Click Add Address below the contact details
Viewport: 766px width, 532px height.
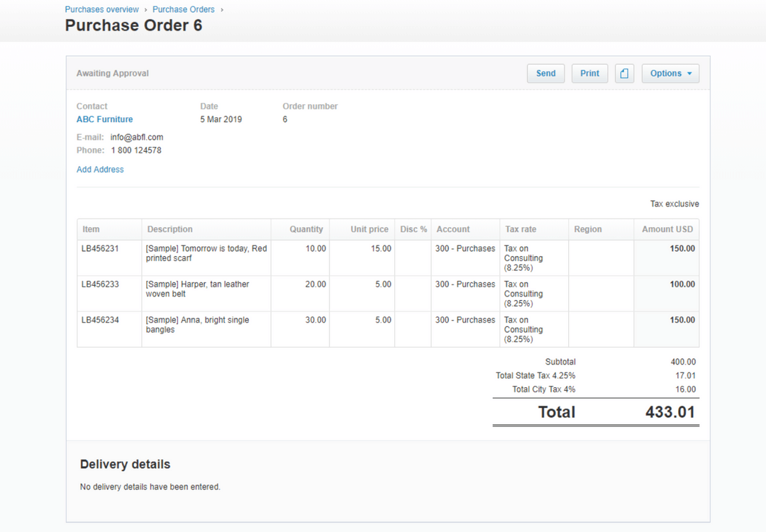[99, 170]
